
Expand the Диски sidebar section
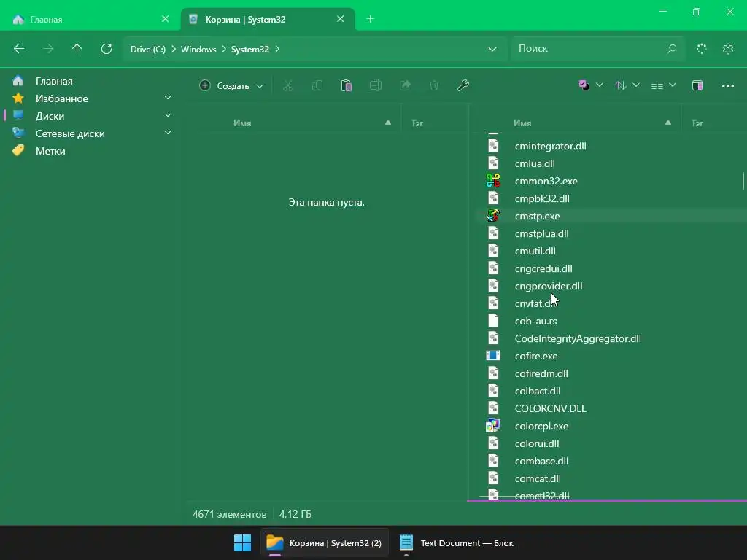pos(168,116)
